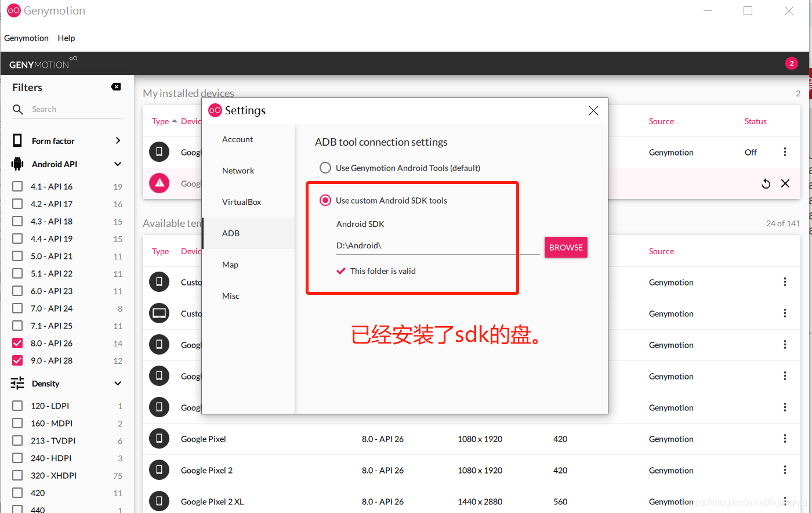Screen dimensions: 812x513
Task: Open the three-dot menu for the Off device
Action: pos(785,152)
